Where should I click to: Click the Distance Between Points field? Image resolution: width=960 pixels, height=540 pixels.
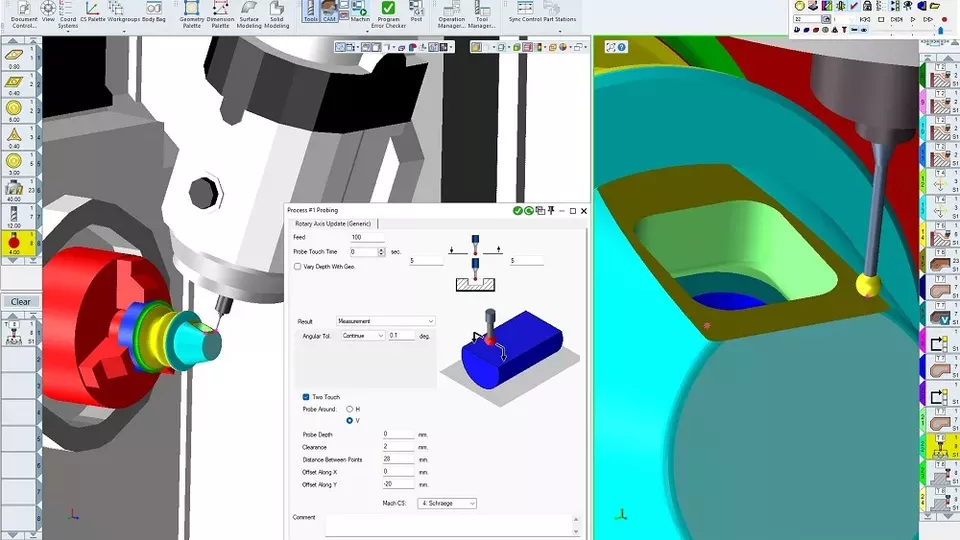tap(399, 459)
